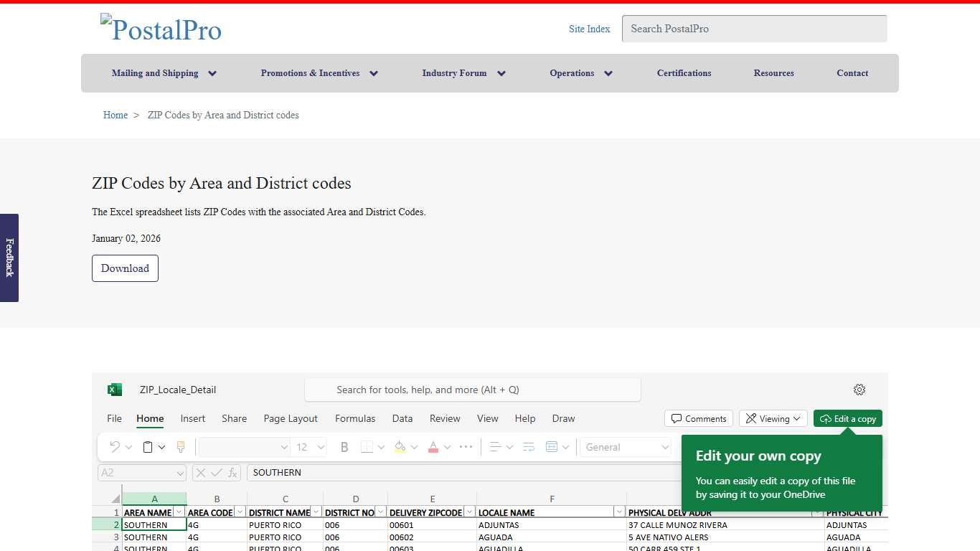Click the Insert Function fx icon
The width and height of the screenshot is (980, 551).
click(x=232, y=472)
